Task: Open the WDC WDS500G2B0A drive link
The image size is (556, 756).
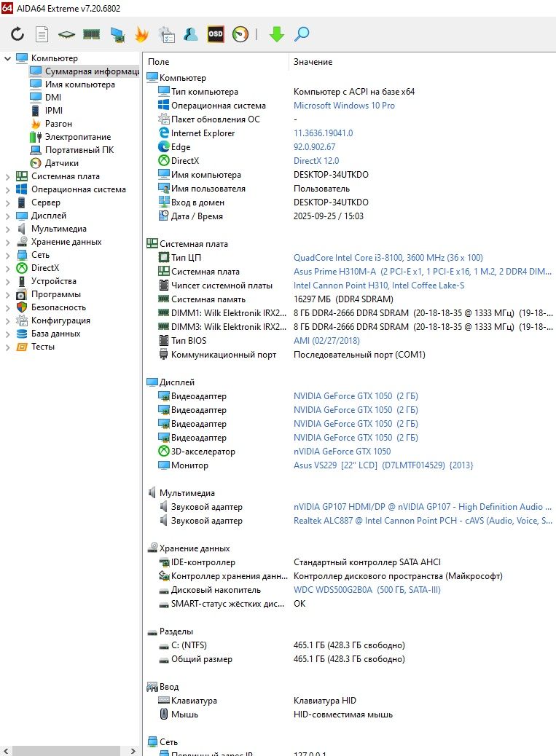Action: point(367,590)
